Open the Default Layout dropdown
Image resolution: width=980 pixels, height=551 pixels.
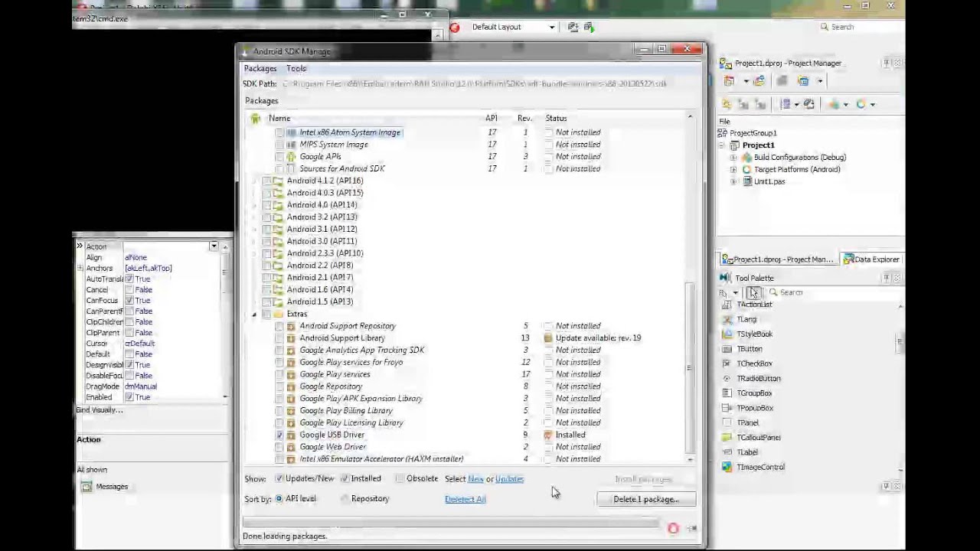coord(551,27)
